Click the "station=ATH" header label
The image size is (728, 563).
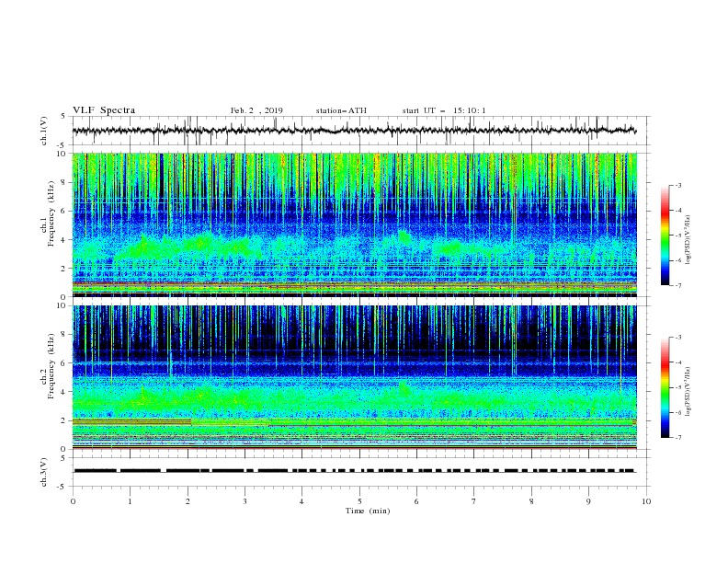(341, 110)
